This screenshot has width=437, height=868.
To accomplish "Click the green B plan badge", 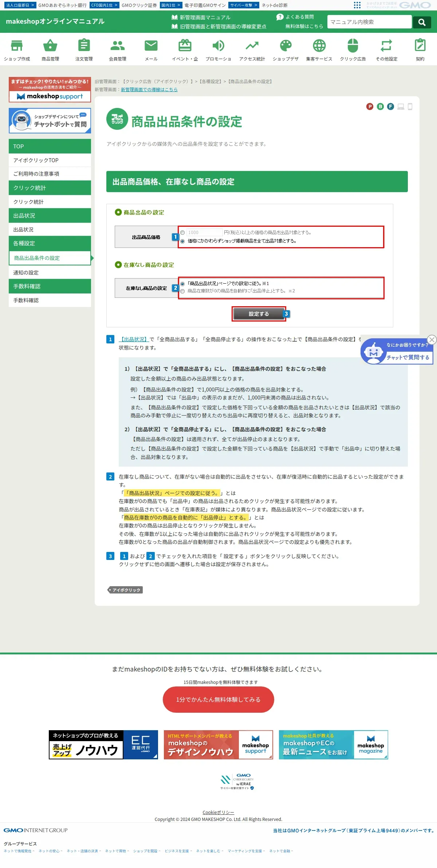I will coord(380,106).
